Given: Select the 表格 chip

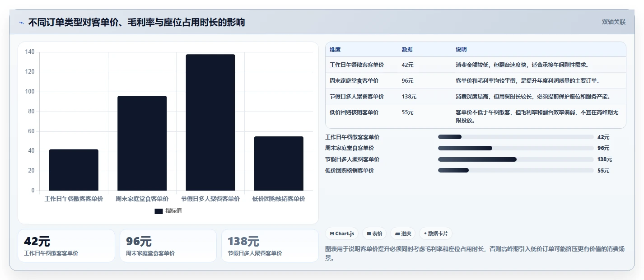Looking at the screenshot, I should (x=375, y=233).
